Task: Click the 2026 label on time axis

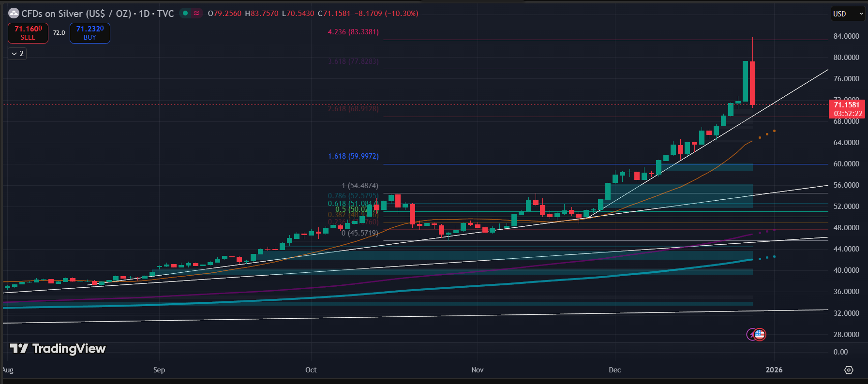Action: pos(774,370)
